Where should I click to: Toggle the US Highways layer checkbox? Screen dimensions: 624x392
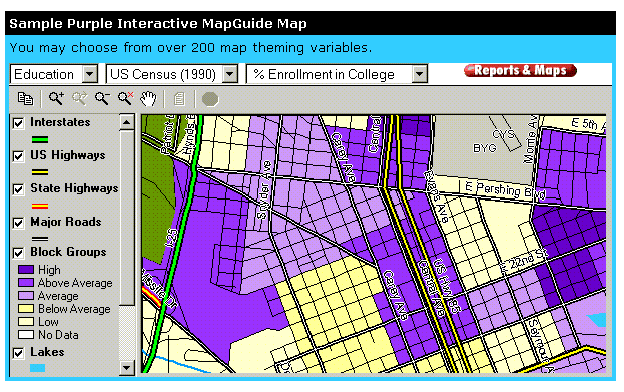[x=18, y=156]
